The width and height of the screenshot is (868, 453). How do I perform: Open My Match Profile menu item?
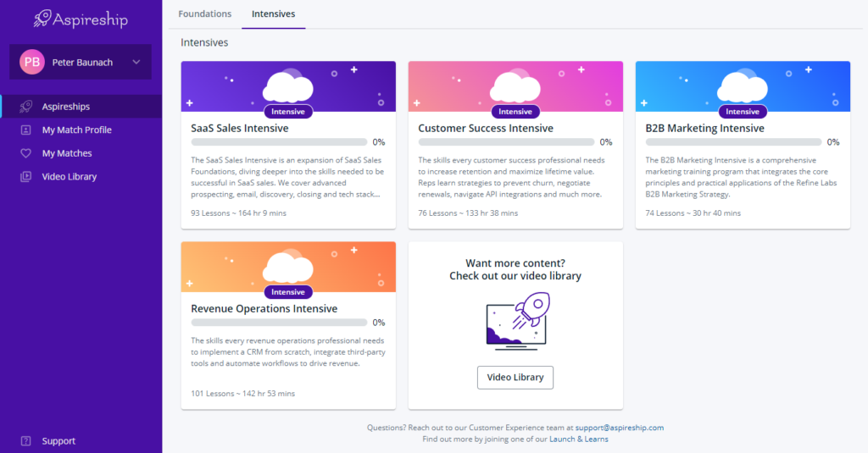81,130
